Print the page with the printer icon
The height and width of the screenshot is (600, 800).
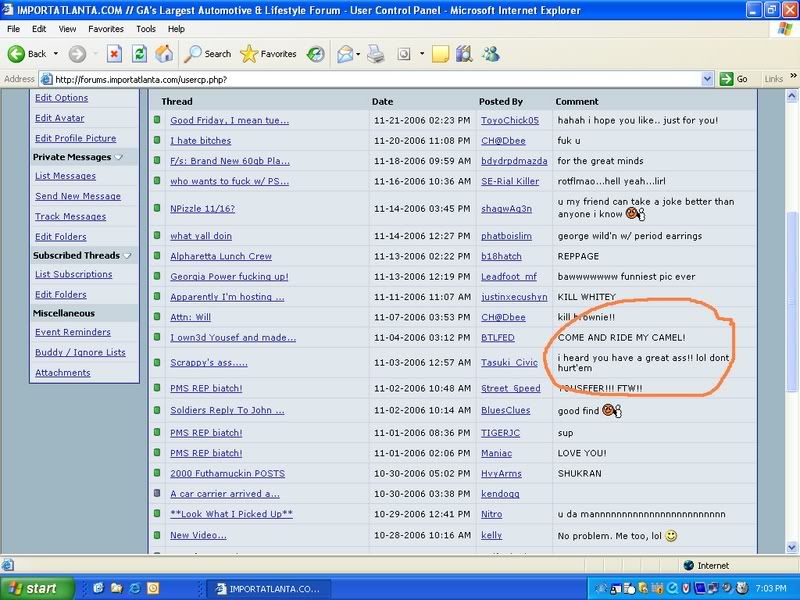[376, 54]
